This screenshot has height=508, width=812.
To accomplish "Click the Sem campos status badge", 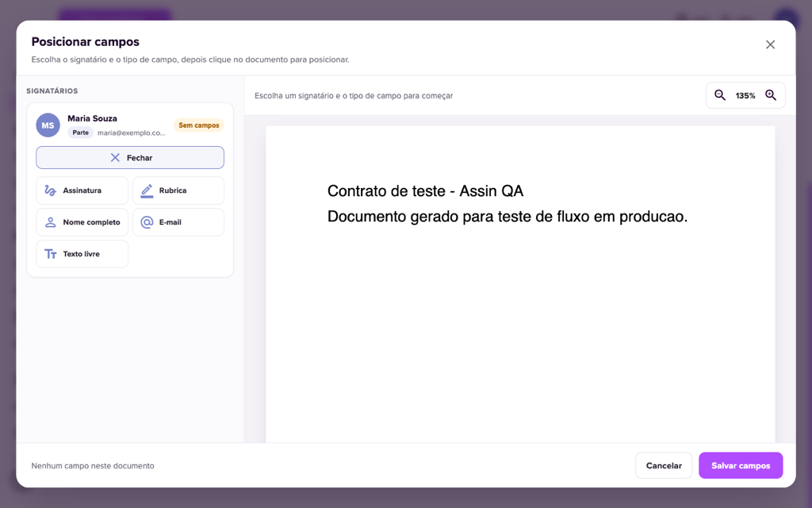I will pyautogui.click(x=199, y=125).
